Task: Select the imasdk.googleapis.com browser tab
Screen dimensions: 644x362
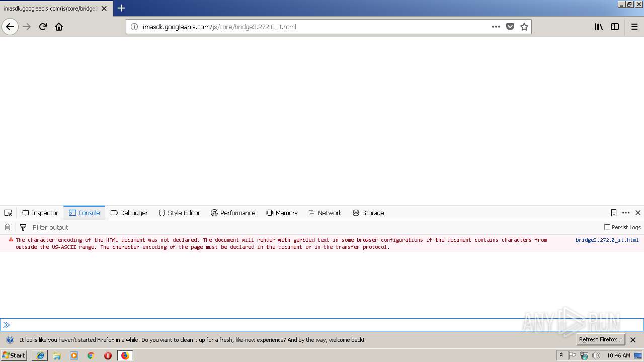Action: [56, 9]
